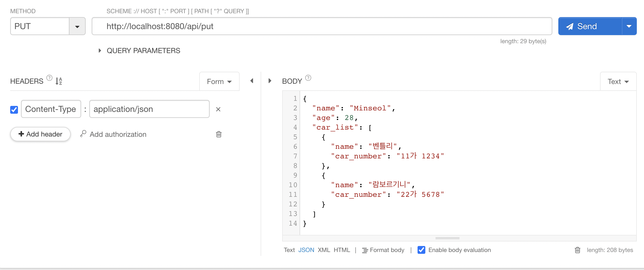Click the "22가 5678" car number value
644x270 pixels.
[420, 194]
